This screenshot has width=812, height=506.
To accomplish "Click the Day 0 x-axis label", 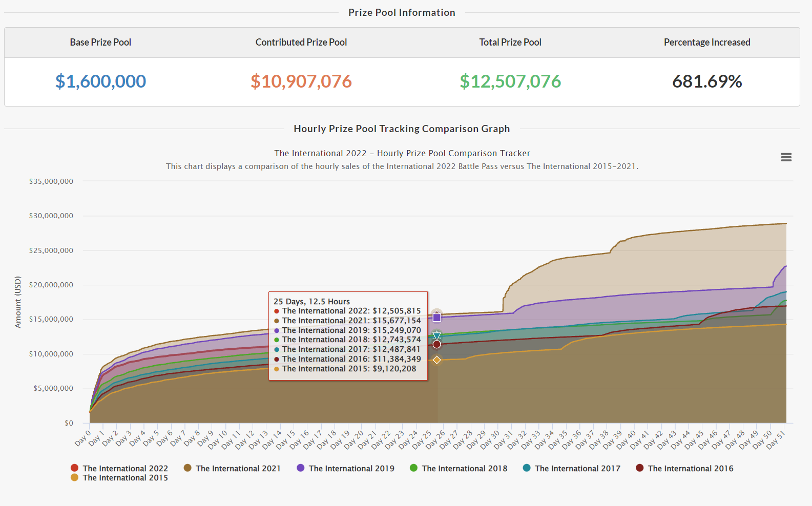I will click(82, 438).
